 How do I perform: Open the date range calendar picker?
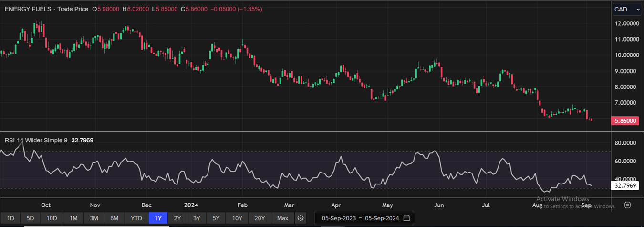pyautogui.click(x=406, y=218)
